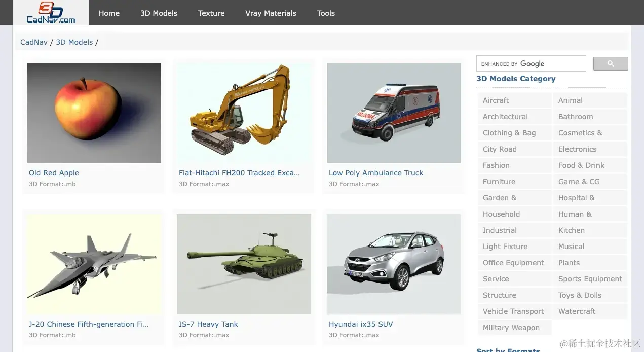Screen dimensions: 644x352
Task: Open the J-20 fighter jet thumbnail
Action: 94,264
